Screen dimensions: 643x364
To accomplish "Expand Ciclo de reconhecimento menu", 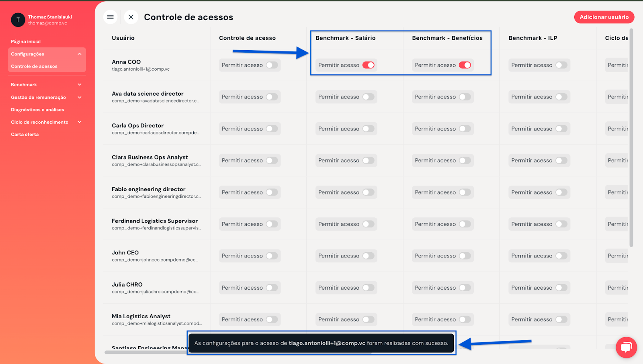I will click(x=80, y=122).
